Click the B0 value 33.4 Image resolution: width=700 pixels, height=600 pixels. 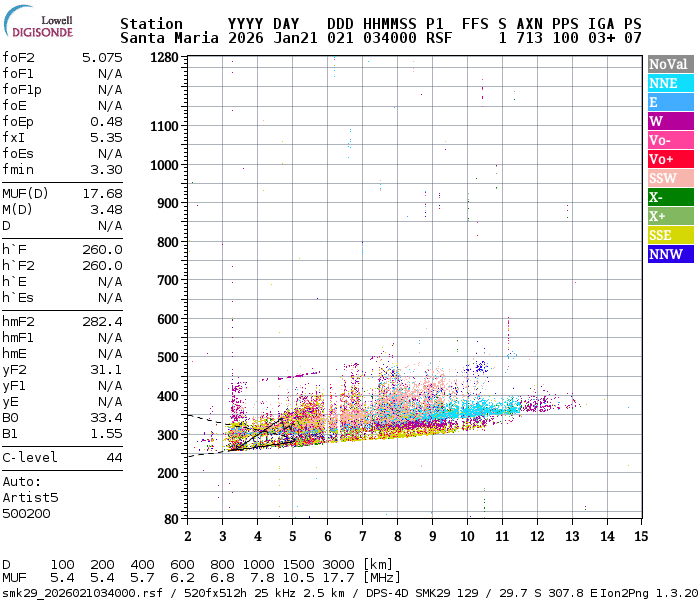[106, 417]
